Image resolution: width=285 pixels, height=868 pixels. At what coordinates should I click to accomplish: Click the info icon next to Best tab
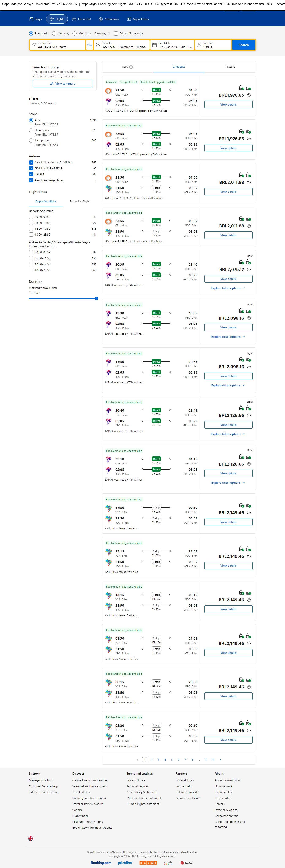131,67
